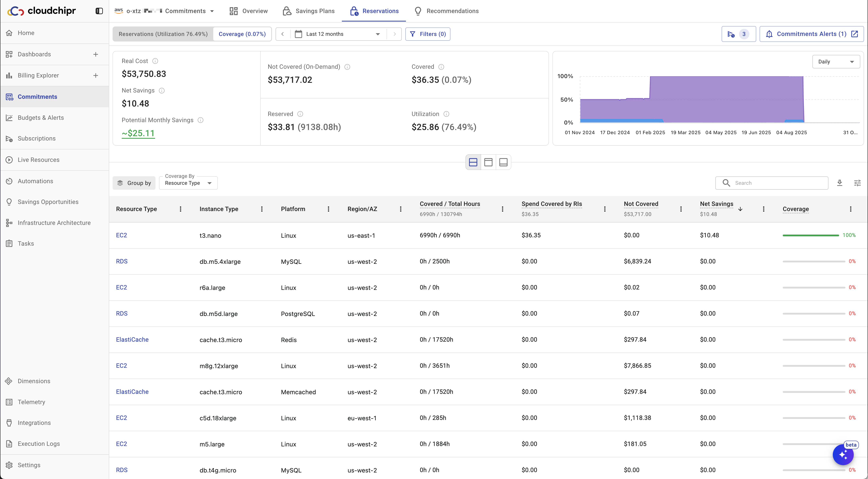Add a new dashboard with plus icon
The height and width of the screenshot is (479, 868).
(96, 54)
